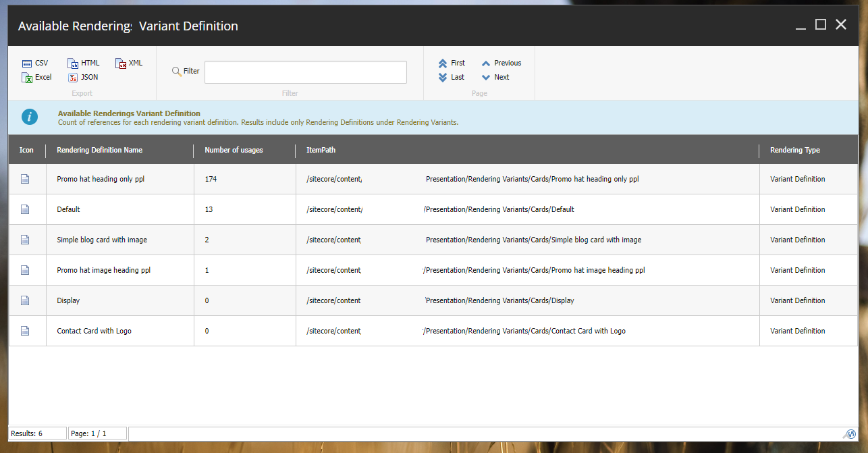Export results as CSV
The width and height of the screenshot is (868, 453).
[x=35, y=63]
